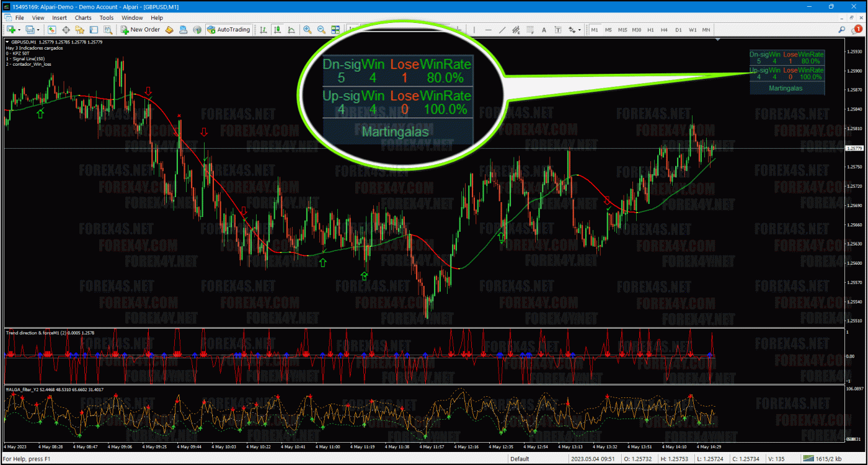This screenshot has width=868, height=465.
Task: Open the search magnifier at top right
Action: 842,29
